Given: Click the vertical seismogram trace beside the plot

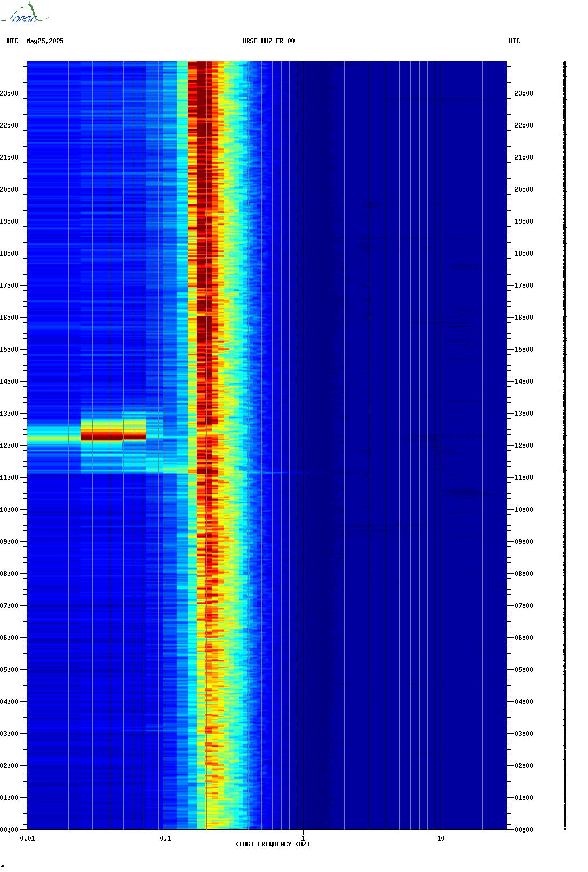Looking at the screenshot, I should pyautogui.click(x=565, y=446).
